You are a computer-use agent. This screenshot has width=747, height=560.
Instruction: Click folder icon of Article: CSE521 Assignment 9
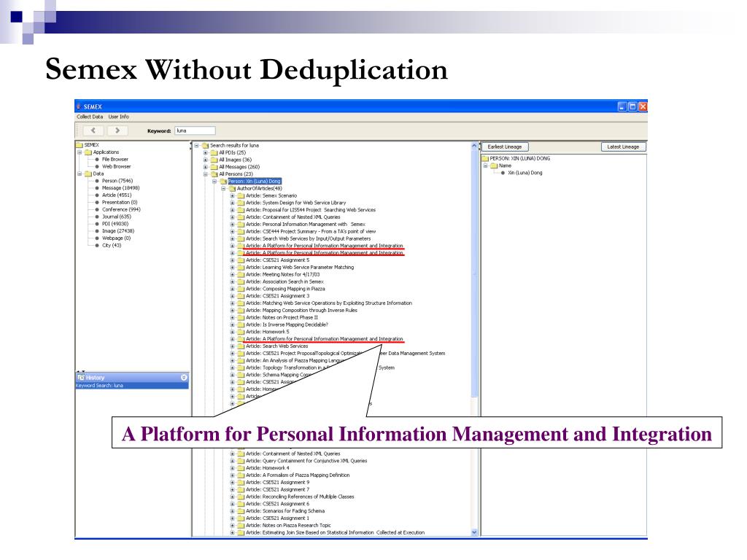241,483
